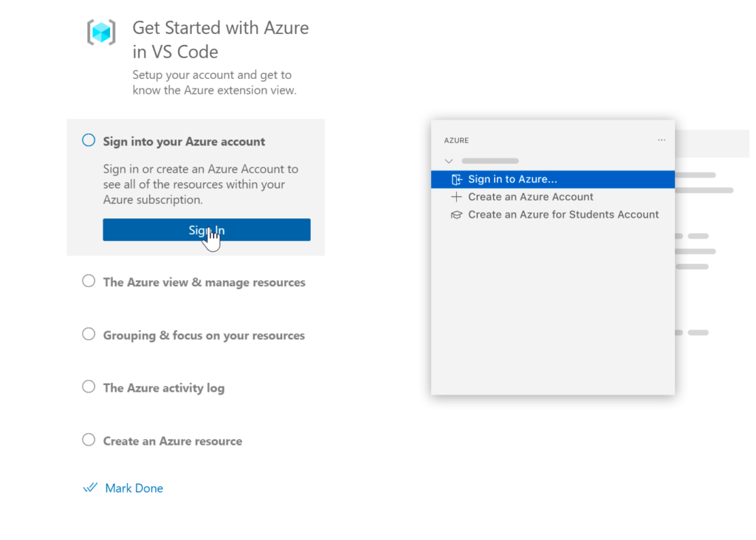Viewport: 756px width, 540px height.
Task: Click the double checkmark icon by Mark Done
Action: point(91,488)
